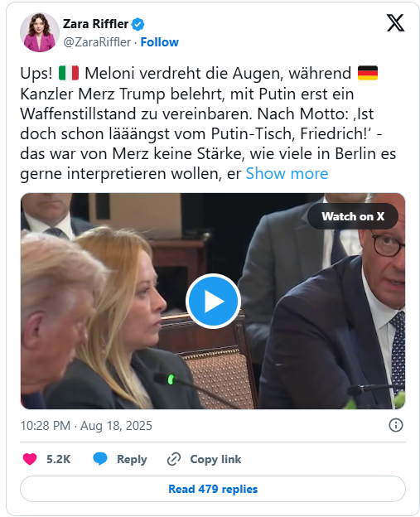
Task: Follow the ZaraRiffler account
Action: 160,42
